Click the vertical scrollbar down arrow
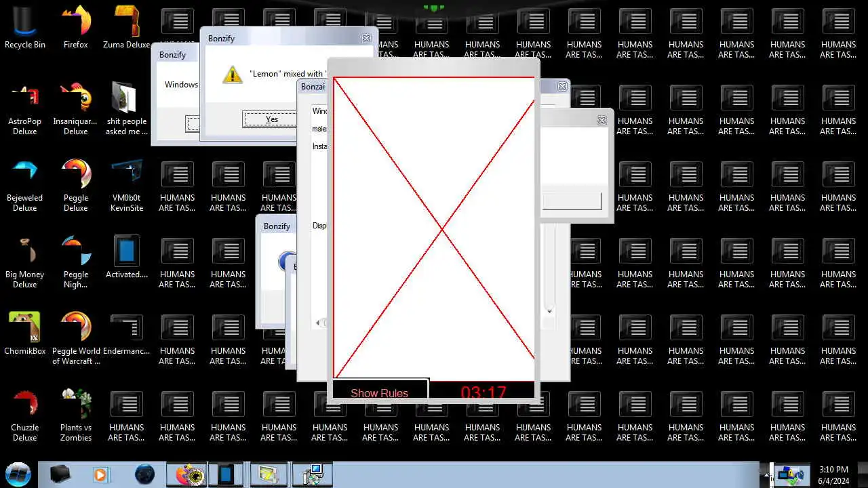This screenshot has width=868, height=488. [549, 311]
